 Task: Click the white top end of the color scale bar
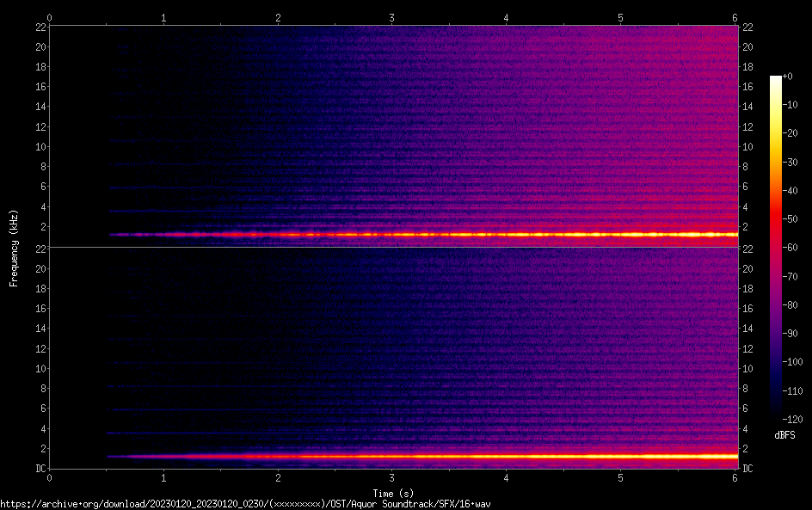(x=776, y=79)
